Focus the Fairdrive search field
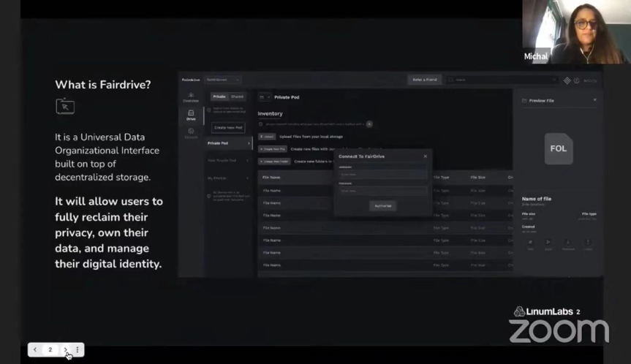This screenshot has height=364, width=631. 502,80
